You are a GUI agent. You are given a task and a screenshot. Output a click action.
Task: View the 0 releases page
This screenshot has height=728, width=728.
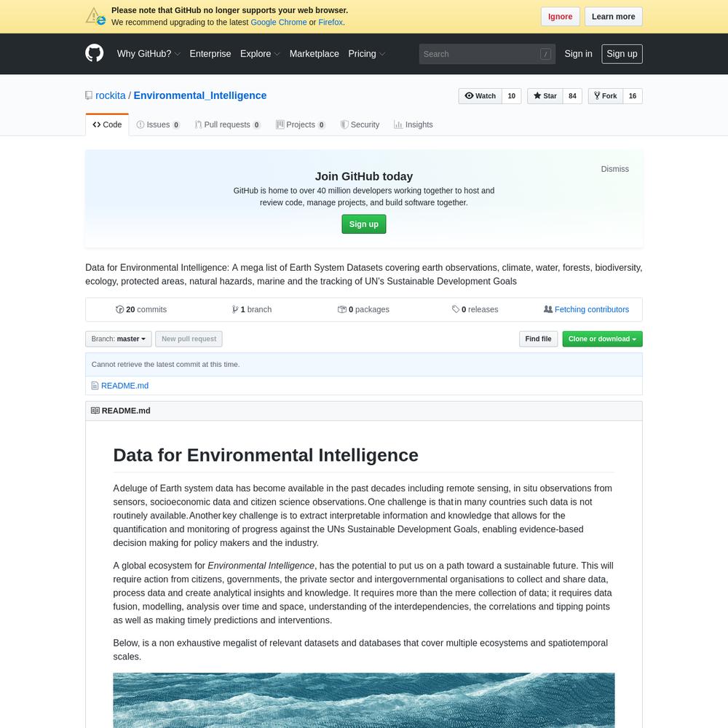[475, 309]
